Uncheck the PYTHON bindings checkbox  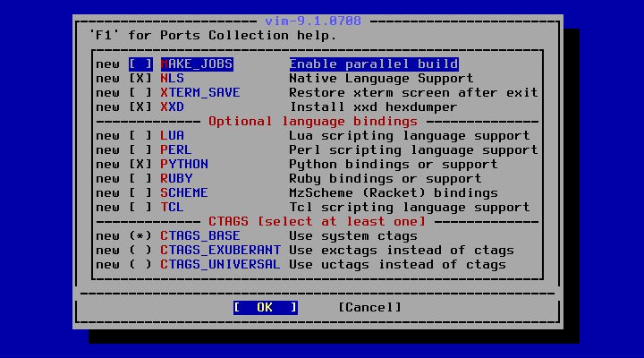coord(140,165)
